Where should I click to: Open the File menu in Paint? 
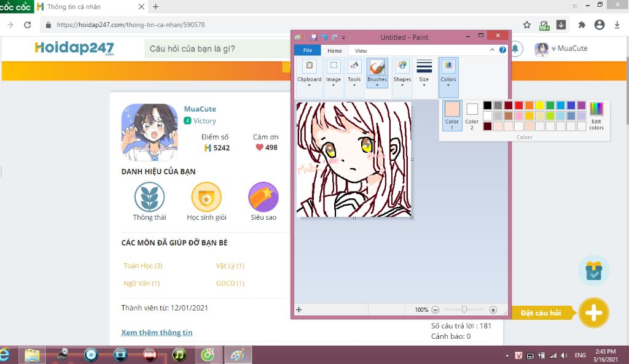coord(308,50)
